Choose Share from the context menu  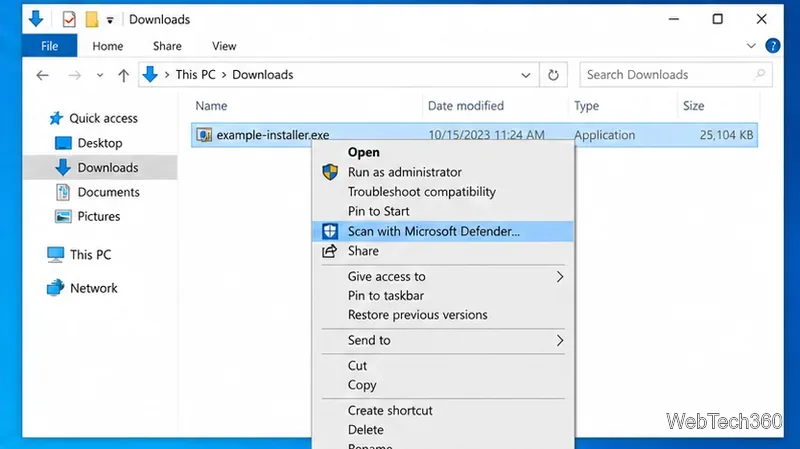443,251
